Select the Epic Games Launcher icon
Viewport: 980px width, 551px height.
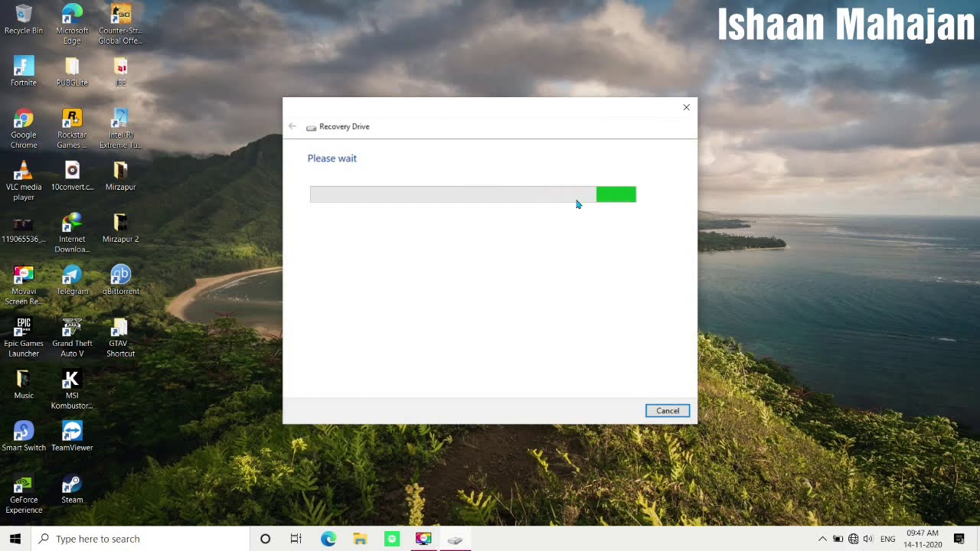tap(24, 337)
